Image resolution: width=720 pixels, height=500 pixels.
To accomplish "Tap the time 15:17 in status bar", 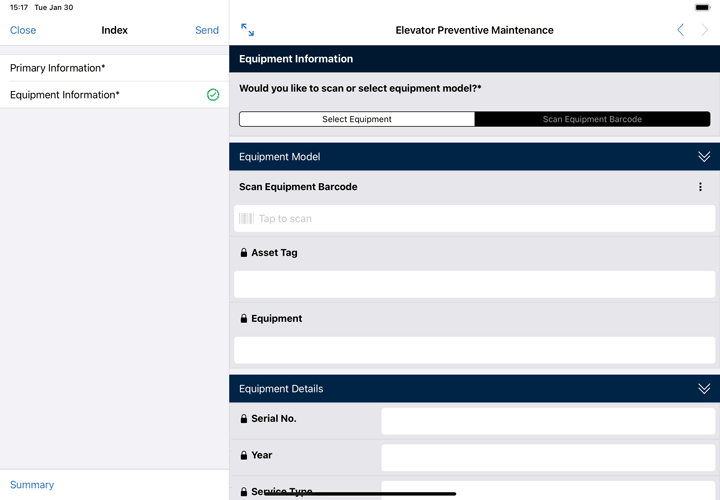I will [x=19, y=7].
